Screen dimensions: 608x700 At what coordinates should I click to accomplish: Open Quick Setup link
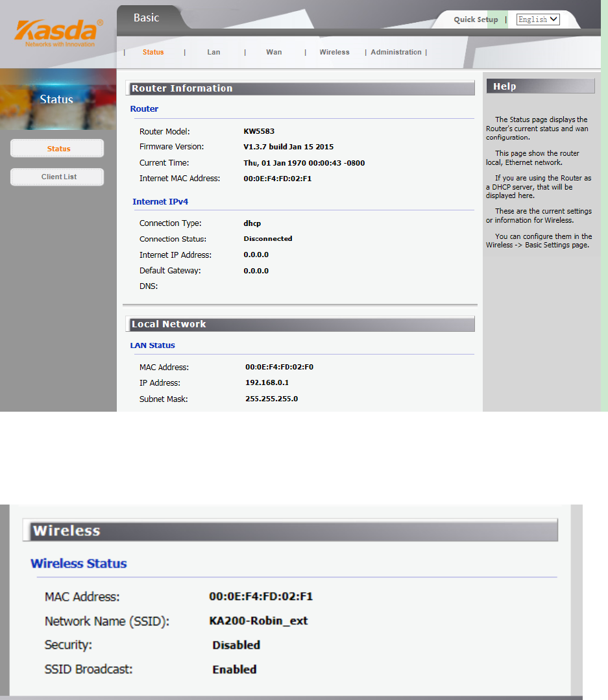coord(476,19)
